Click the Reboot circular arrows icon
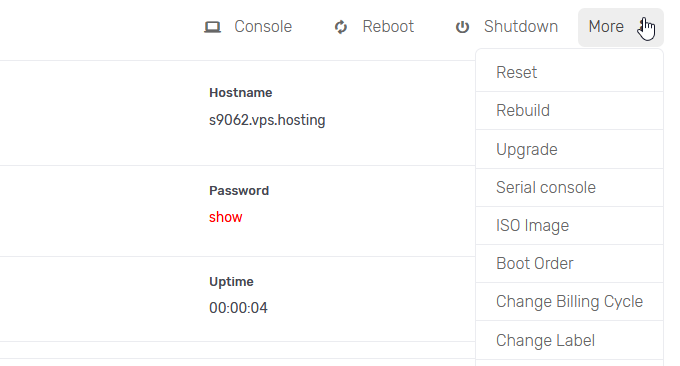680x366 pixels. 341,27
